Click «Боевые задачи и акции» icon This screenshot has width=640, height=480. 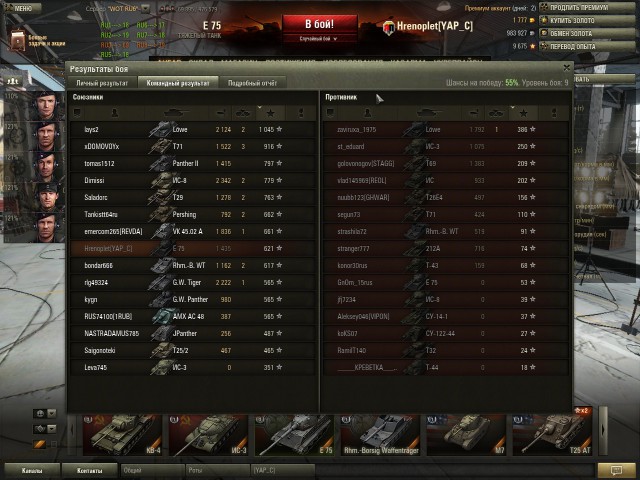[17, 40]
